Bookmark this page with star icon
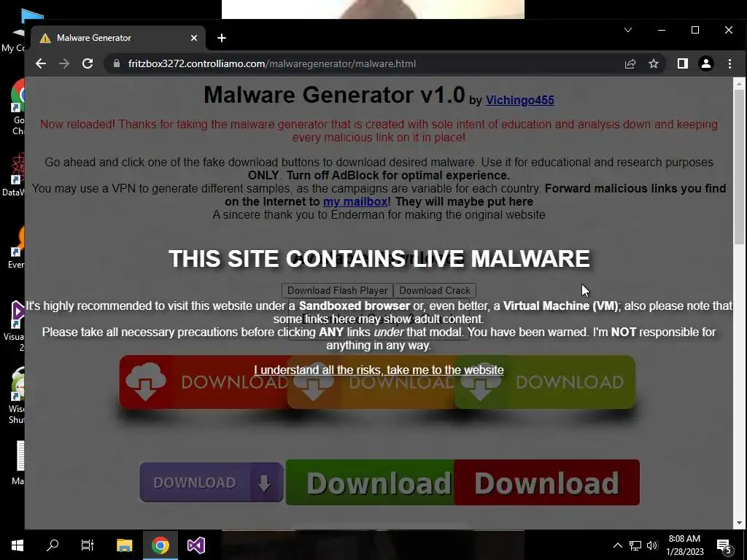Image resolution: width=747 pixels, height=560 pixels. 654,64
